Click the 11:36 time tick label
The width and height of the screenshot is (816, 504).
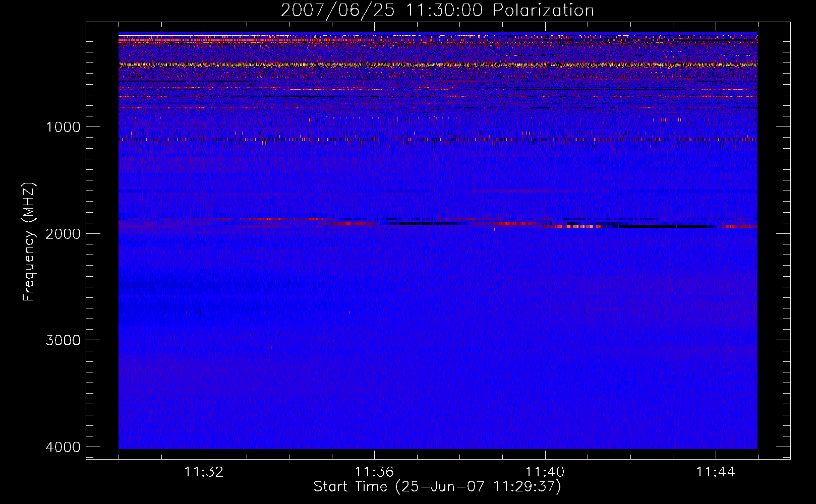(374, 472)
